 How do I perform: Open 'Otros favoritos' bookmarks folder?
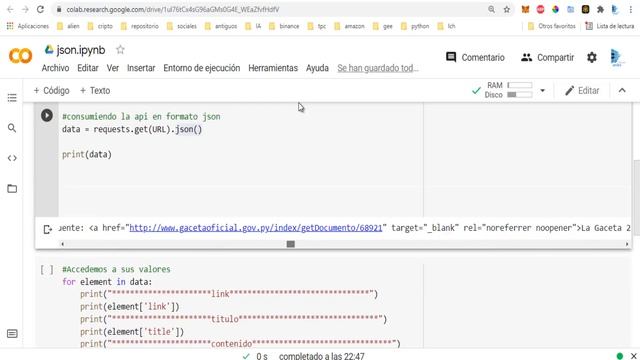[x=552, y=26]
